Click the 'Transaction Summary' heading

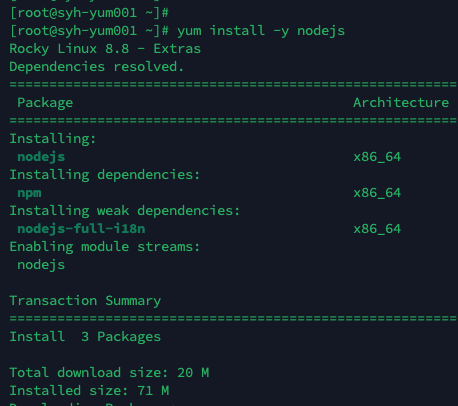(85, 301)
